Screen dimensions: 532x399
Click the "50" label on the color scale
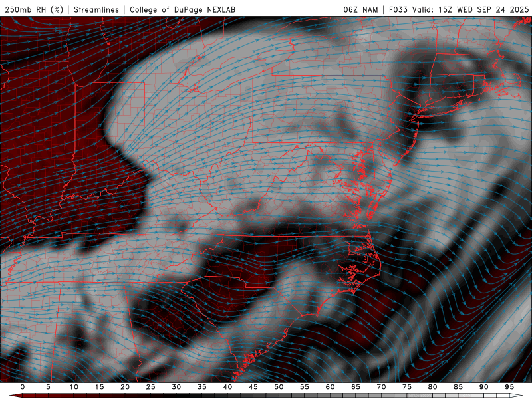pos(279,387)
